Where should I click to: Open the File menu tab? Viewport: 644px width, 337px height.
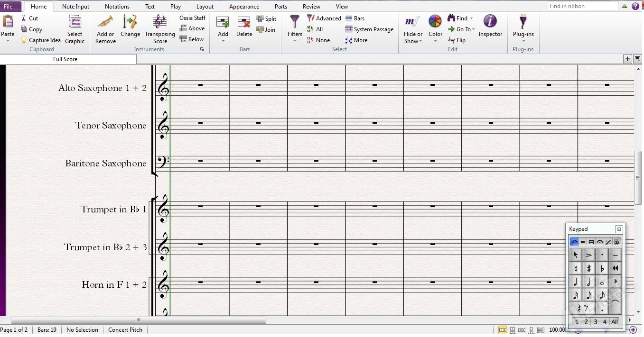[x=9, y=7]
